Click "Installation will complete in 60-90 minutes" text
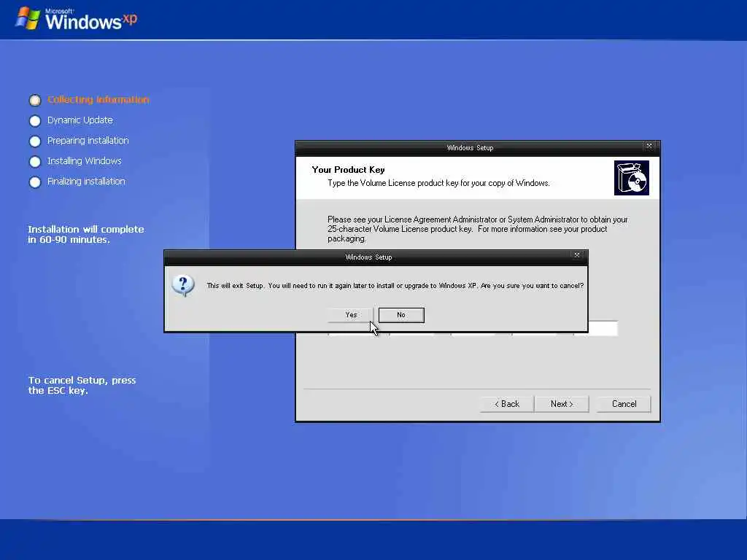 tap(86, 234)
